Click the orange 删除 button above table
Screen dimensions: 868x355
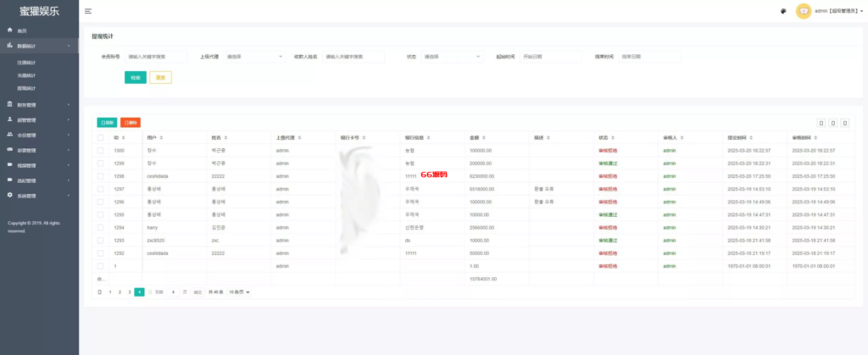coord(130,123)
